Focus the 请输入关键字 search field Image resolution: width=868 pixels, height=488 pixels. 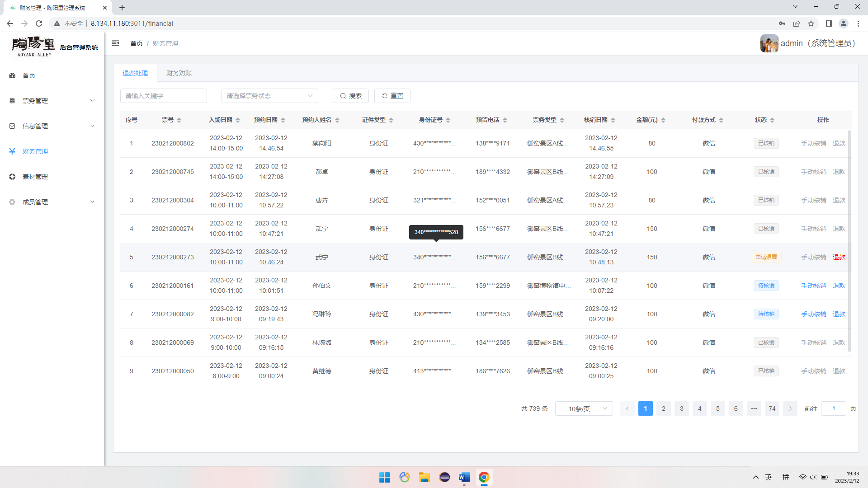point(163,96)
